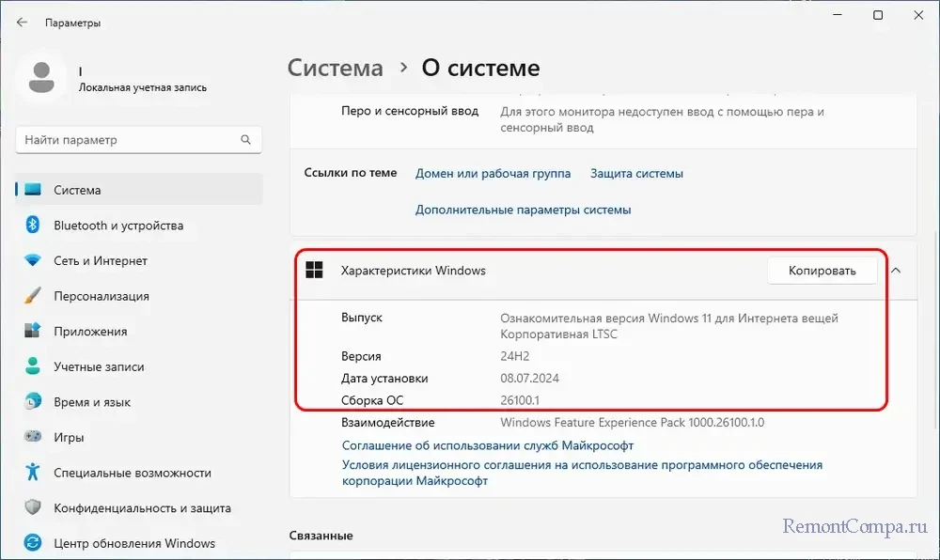Click the Windows logo in Характеристики Windows
Screen dimensions: 940x560
click(314, 270)
